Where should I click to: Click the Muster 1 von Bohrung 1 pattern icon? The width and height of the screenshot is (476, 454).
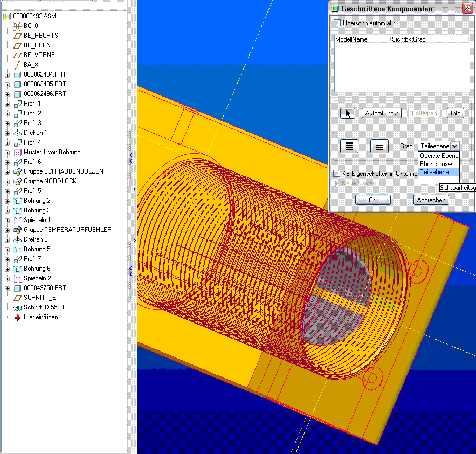(x=17, y=152)
